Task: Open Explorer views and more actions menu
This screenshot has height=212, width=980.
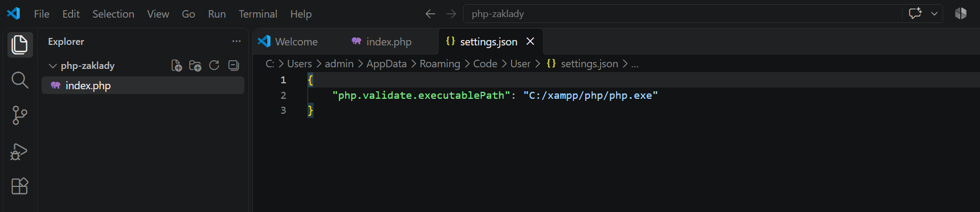Action: [236, 41]
